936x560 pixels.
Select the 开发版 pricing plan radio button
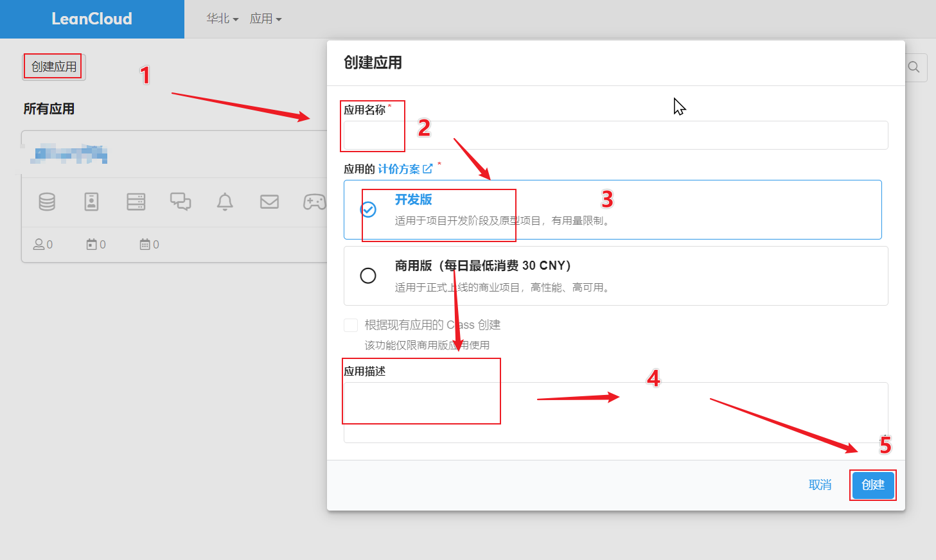coord(368,209)
